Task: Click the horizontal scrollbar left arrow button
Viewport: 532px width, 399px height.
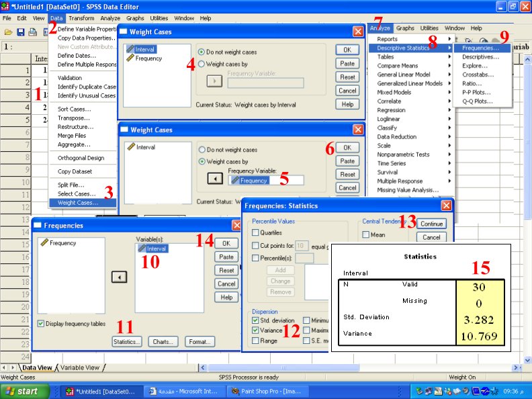Action: coord(203,367)
